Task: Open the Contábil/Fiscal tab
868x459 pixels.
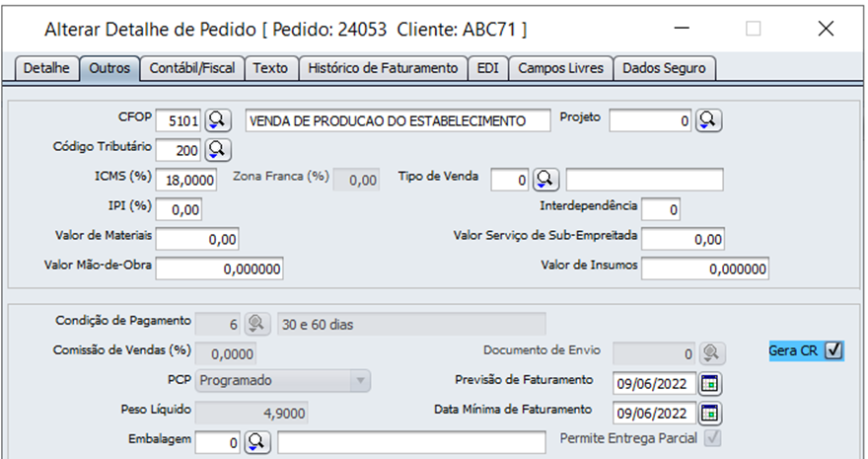Action: pos(192,68)
